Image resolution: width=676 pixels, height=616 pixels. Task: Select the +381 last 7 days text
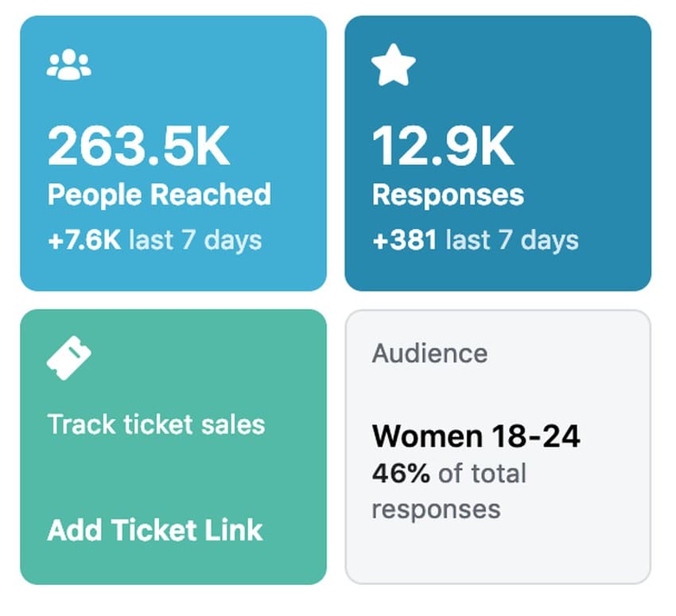[x=475, y=240]
